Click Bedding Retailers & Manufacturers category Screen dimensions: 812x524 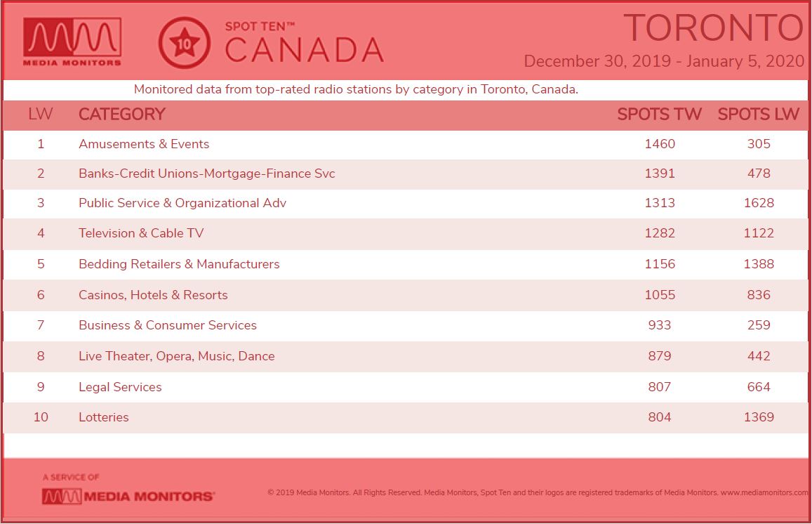[x=179, y=264]
